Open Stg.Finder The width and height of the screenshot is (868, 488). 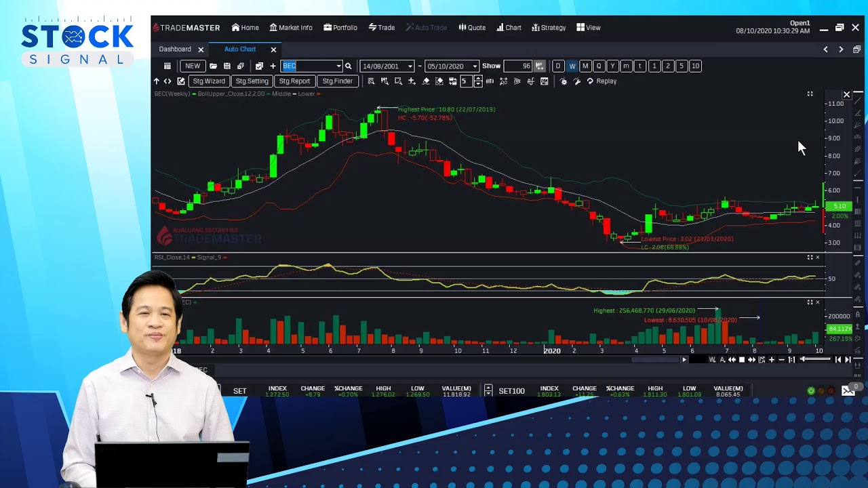click(337, 81)
